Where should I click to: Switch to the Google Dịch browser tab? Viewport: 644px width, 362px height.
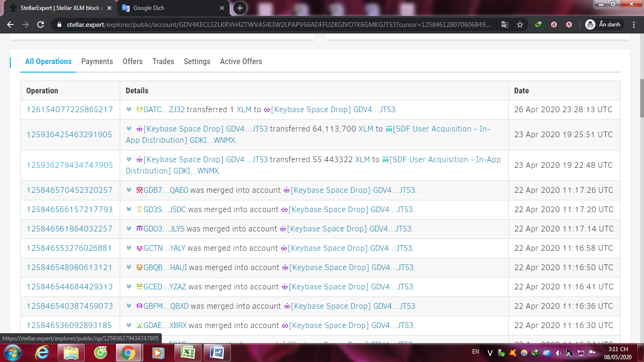click(173, 8)
